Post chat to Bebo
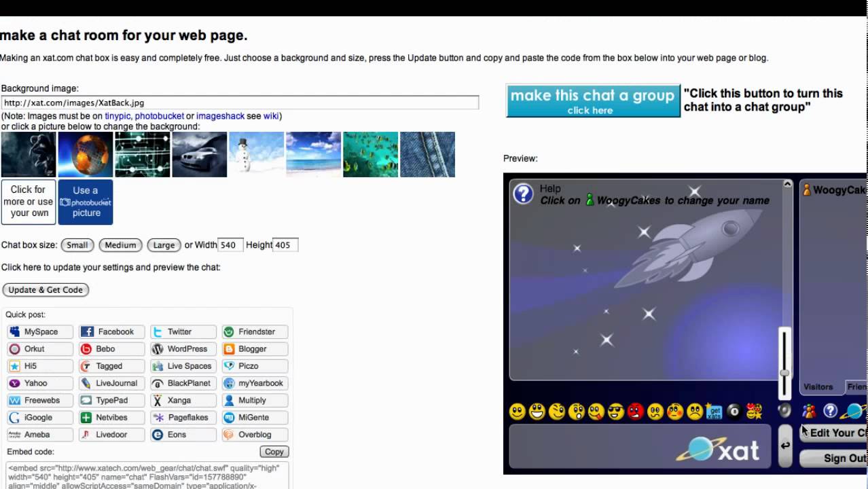The image size is (868, 489). pyautogui.click(x=112, y=349)
